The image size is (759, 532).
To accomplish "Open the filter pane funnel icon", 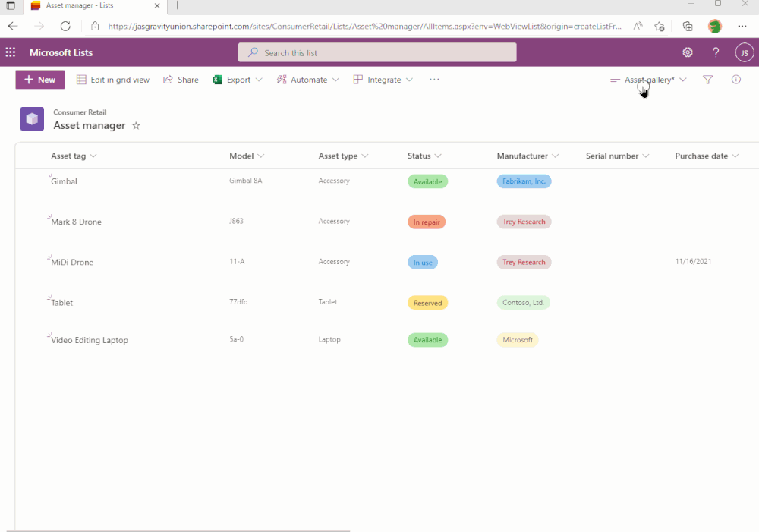I will coord(707,79).
